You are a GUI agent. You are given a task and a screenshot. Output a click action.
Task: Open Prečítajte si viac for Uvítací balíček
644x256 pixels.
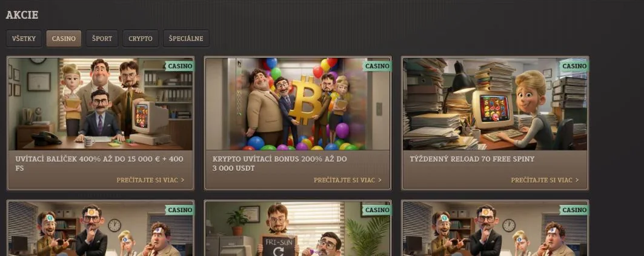click(x=150, y=180)
